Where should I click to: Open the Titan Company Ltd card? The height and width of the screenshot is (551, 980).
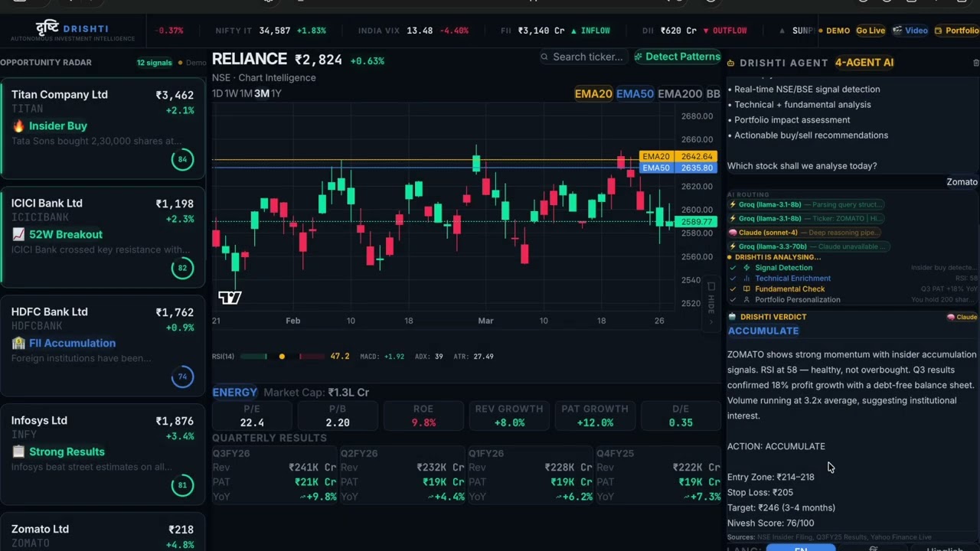coord(103,127)
